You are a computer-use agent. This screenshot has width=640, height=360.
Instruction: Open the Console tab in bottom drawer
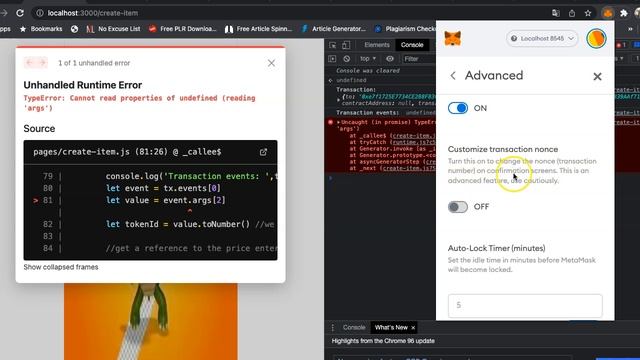click(354, 328)
